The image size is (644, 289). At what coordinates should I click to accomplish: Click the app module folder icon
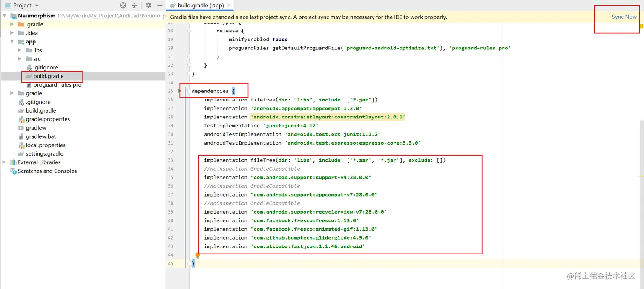[x=21, y=42]
